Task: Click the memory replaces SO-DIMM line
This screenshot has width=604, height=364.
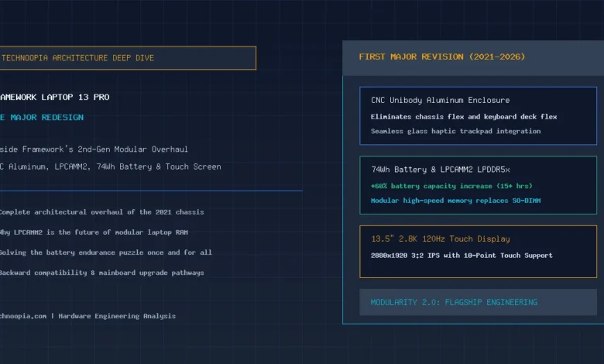Action: (x=455, y=201)
